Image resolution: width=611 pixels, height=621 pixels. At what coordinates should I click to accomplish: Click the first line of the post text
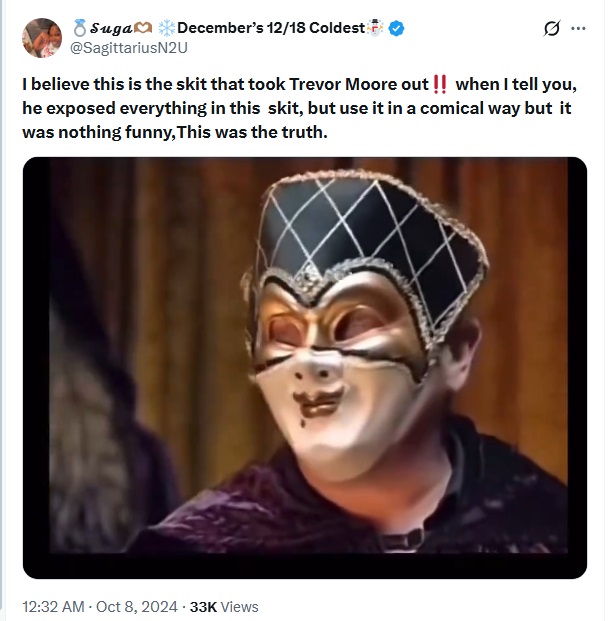coord(220,83)
